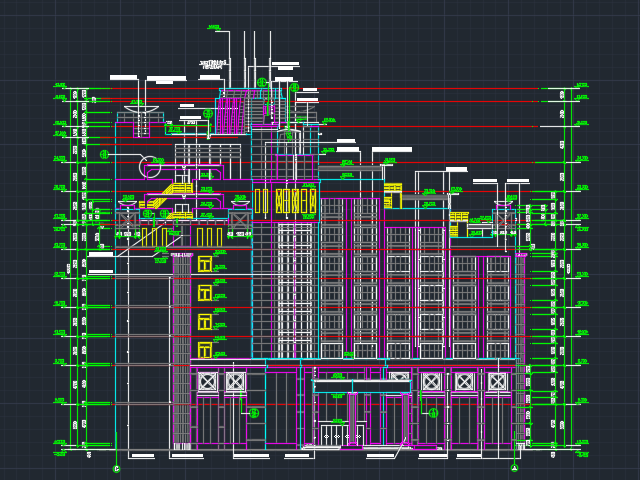The width and height of the screenshot is (640, 480).
Task: Click the grid axis bubble at bottom-right of drawing
Action: (515, 468)
